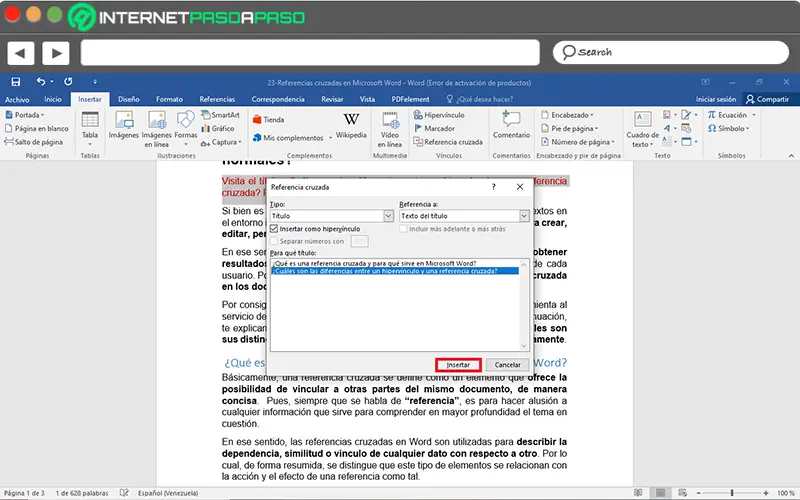Click Iniciar sesión link
This screenshot has height=500, width=800.
pos(716,99)
